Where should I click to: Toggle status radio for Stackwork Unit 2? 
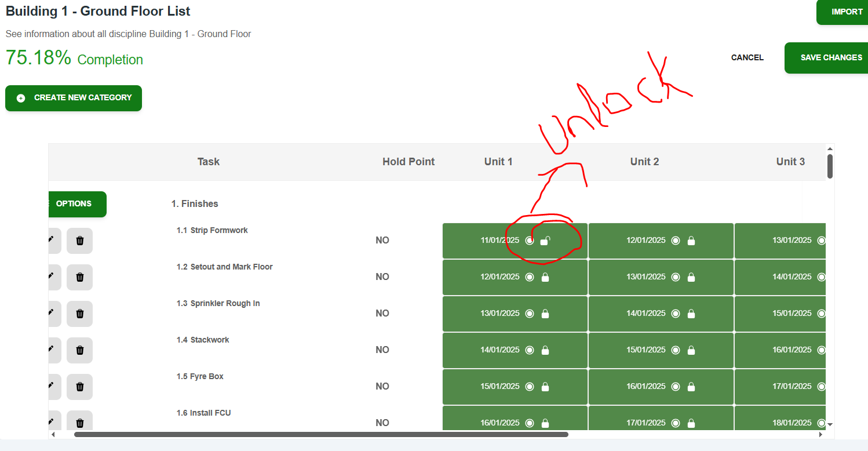click(676, 351)
